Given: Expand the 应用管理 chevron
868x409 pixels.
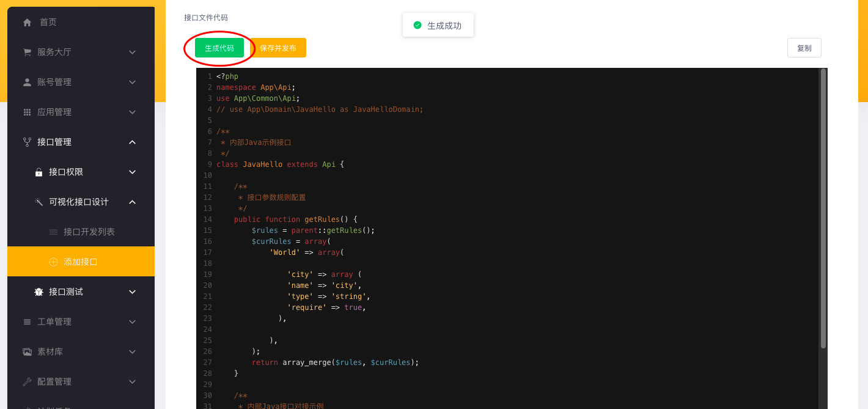Looking at the screenshot, I should 132,112.
